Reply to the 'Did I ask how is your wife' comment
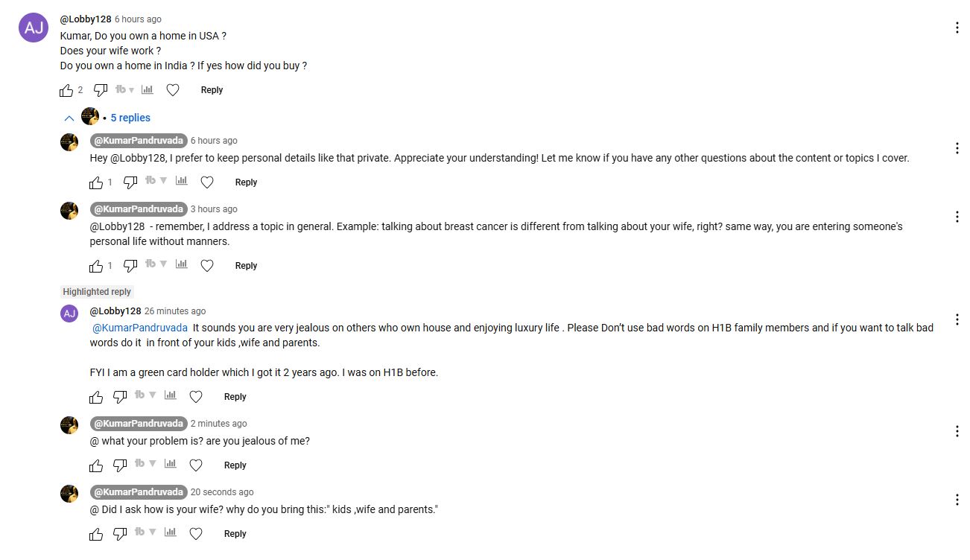The height and width of the screenshot is (560, 970). 235,534
